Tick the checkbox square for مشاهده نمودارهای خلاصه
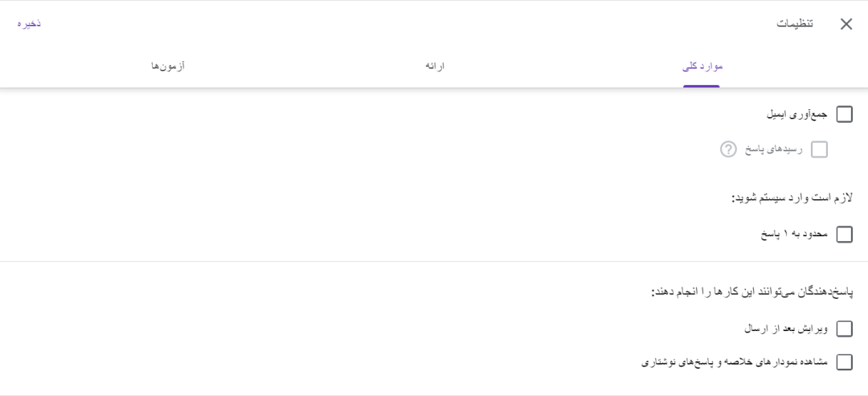 844,362
